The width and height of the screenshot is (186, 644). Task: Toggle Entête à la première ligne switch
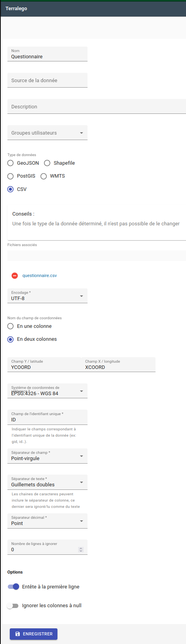(x=13, y=587)
